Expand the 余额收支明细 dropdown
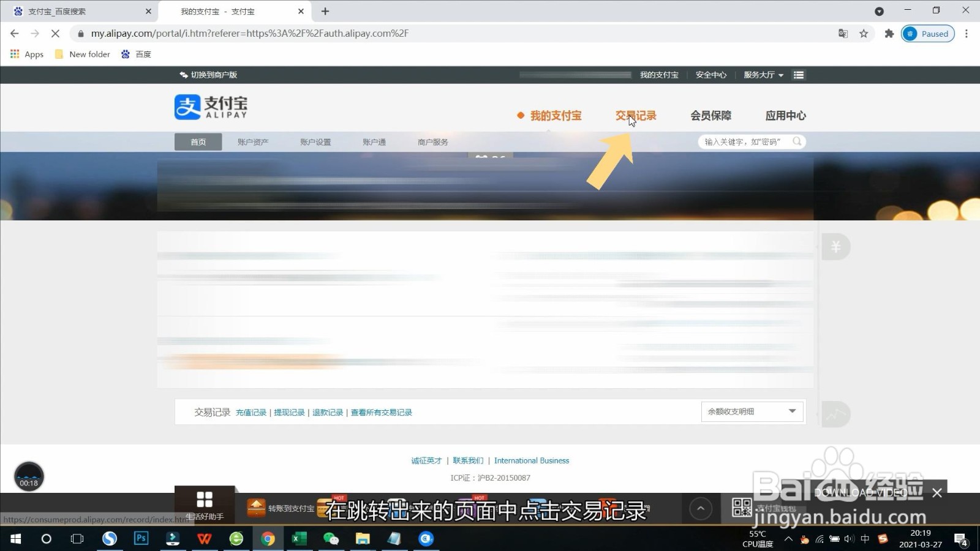Screen dimensions: 980x551 point(752,411)
